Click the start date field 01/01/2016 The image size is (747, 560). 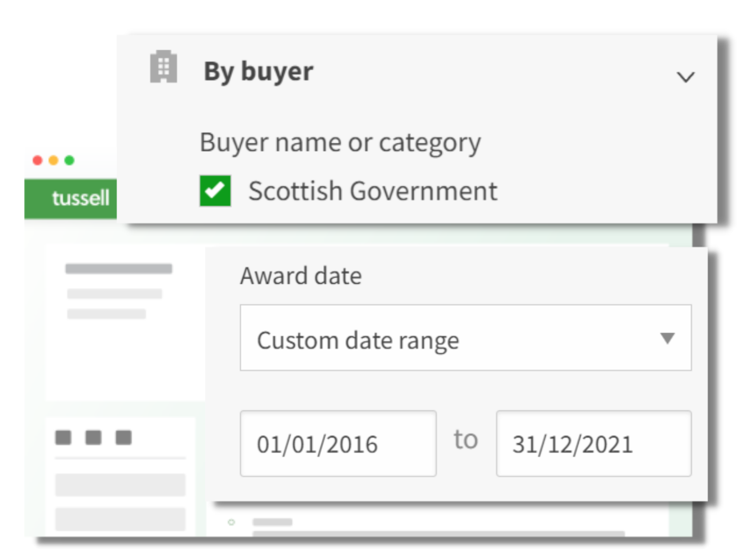click(338, 443)
